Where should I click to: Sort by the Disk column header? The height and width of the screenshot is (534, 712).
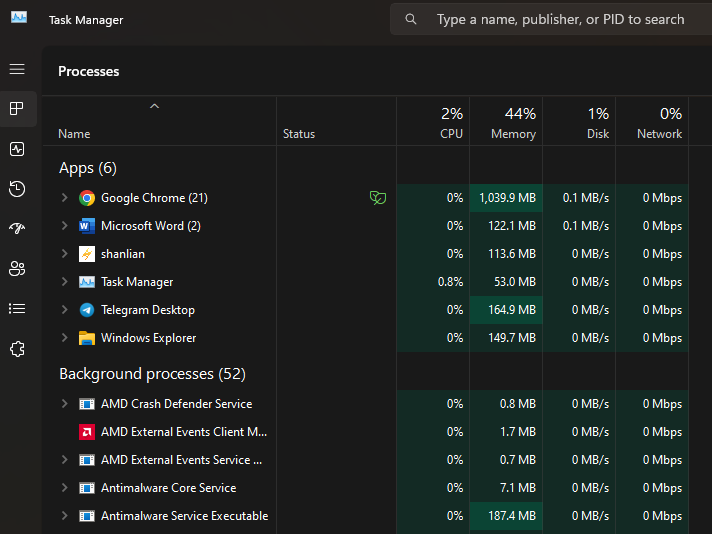(579, 121)
